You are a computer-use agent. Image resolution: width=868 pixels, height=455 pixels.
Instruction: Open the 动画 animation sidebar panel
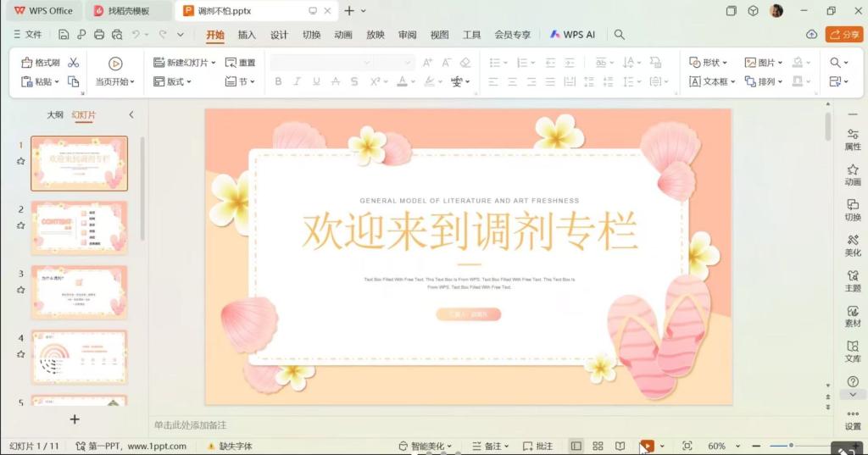852,175
